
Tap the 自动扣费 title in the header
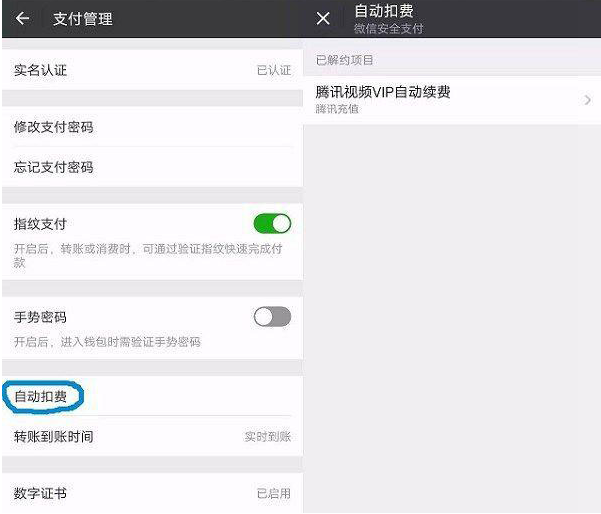coord(384,11)
